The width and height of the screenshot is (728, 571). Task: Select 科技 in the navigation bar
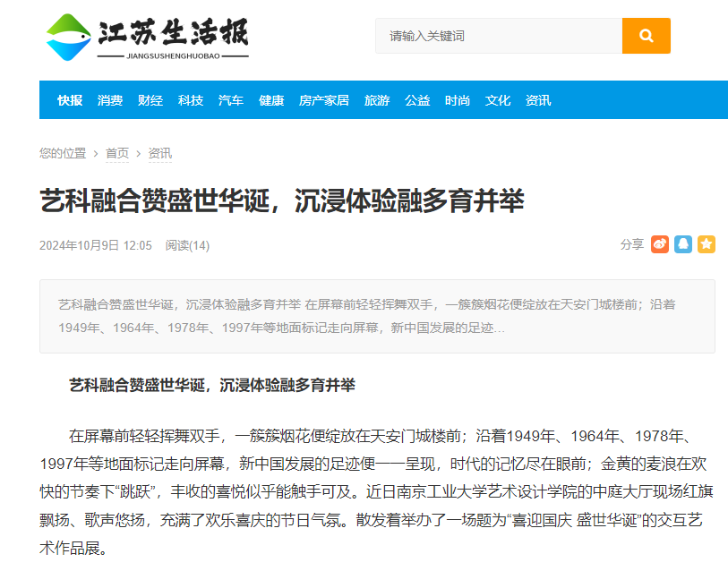pyautogui.click(x=191, y=100)
